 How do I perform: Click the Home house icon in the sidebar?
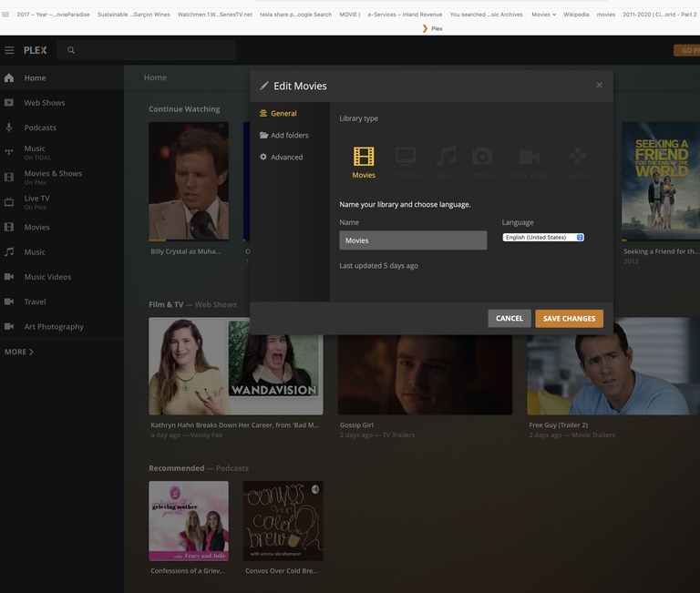coord(9,78)
